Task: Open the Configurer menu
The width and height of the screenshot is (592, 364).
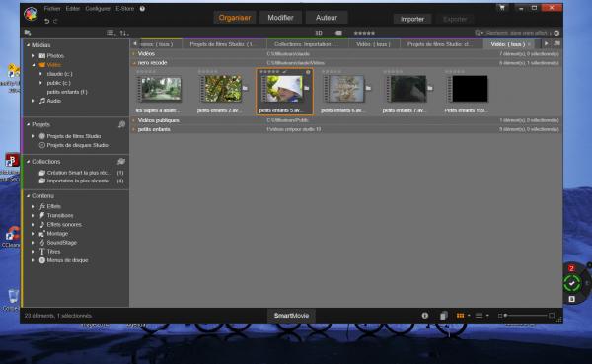Action: point(98,8)
